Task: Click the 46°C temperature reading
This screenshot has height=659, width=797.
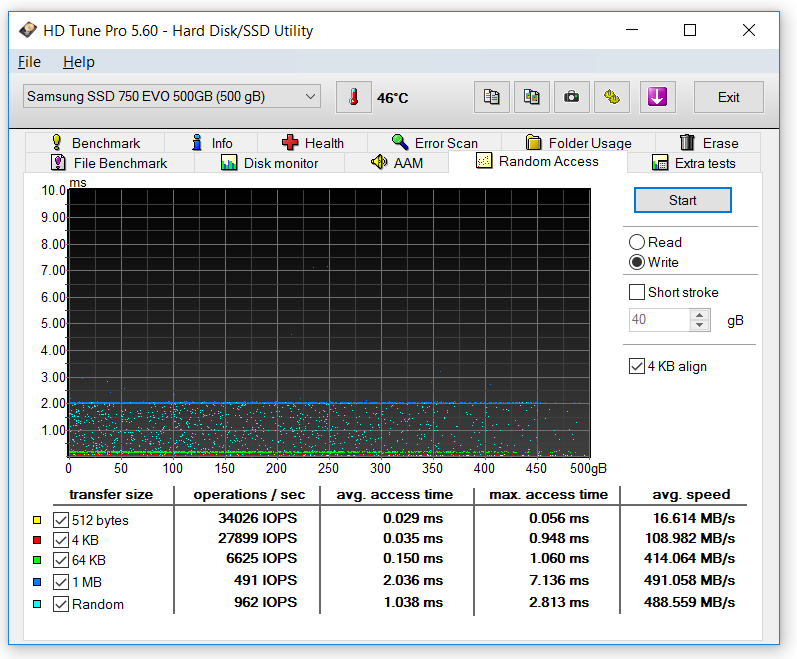Action: pos(392,98)
